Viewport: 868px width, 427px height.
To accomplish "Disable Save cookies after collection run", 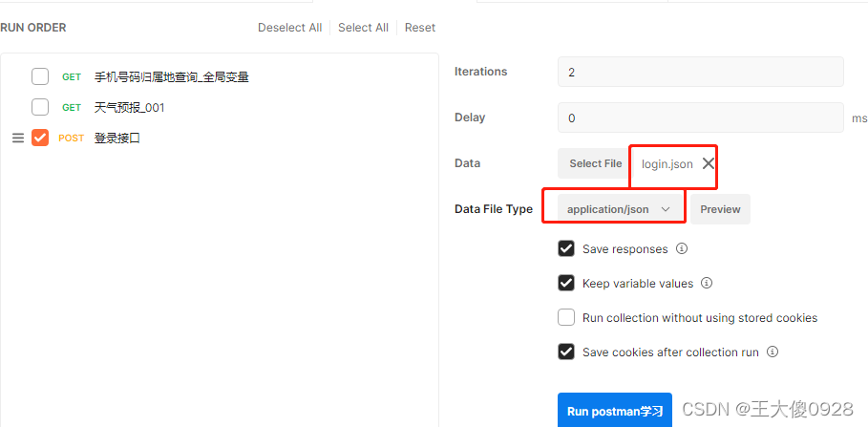I will [x=565, y=352].
